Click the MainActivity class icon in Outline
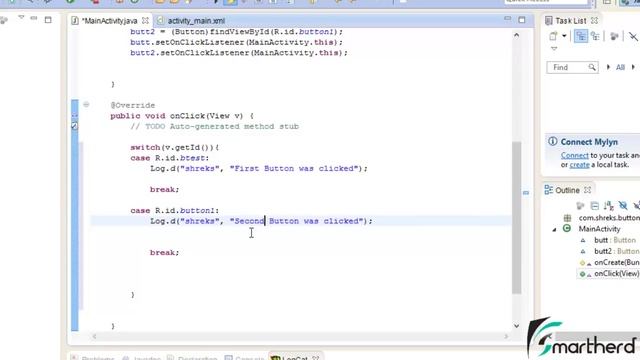Image resolution: width=640 pixels, height=360 pixels. [567, 229]
